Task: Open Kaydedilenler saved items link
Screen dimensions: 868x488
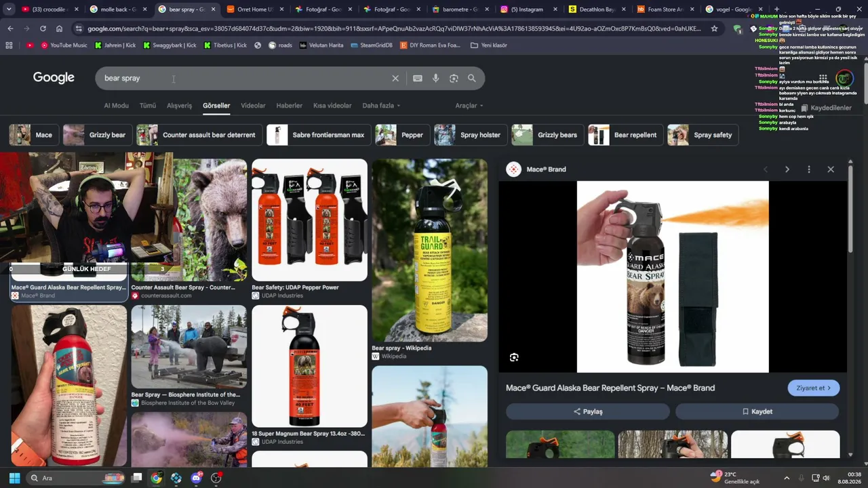Action: tap(826, 108)
